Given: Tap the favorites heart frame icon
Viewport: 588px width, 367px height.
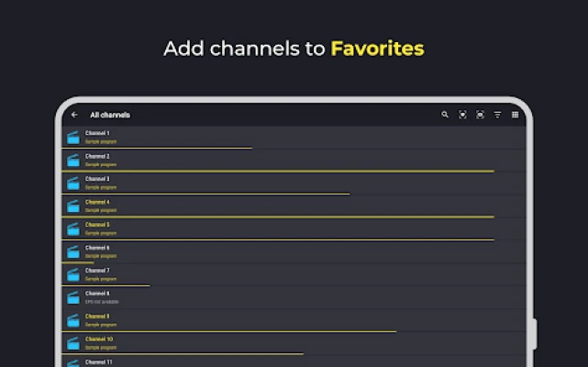Looking at the screenshot, I should pyautogui.click(x=462, y=115).
